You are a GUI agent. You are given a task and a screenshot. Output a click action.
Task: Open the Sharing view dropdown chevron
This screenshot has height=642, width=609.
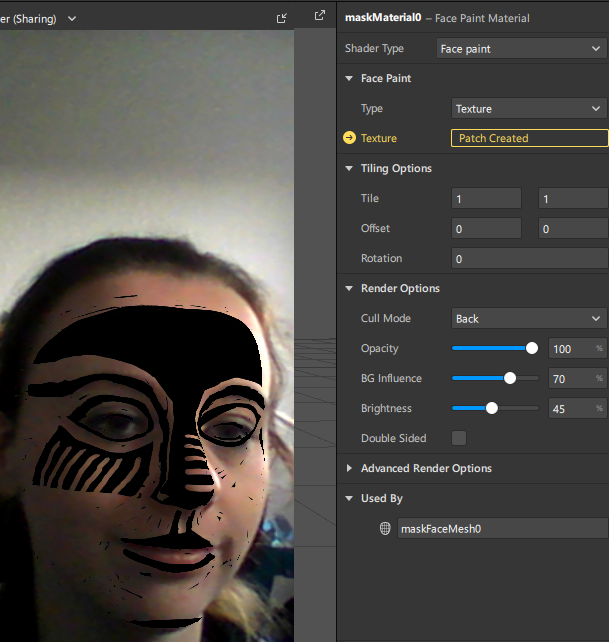pos(73,19)
